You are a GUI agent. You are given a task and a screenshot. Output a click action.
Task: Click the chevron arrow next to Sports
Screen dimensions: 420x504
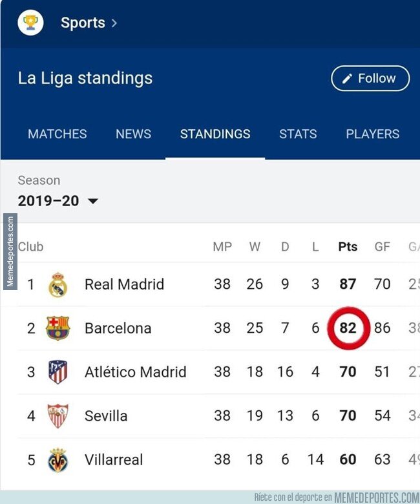(x=114, y=23)
